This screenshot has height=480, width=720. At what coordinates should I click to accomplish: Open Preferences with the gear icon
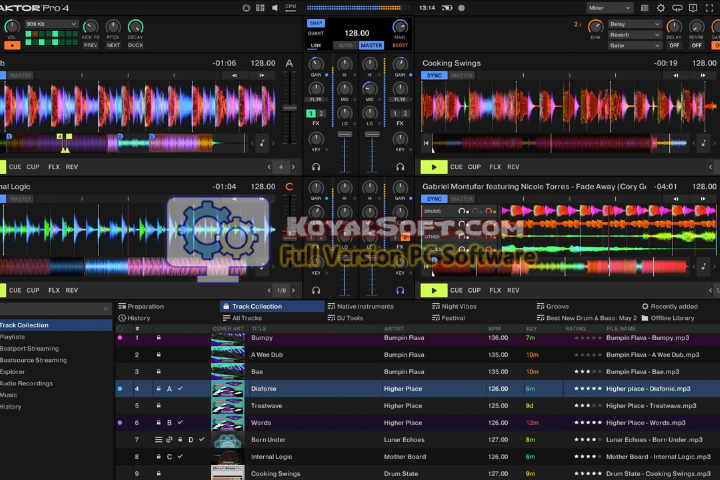660,8
